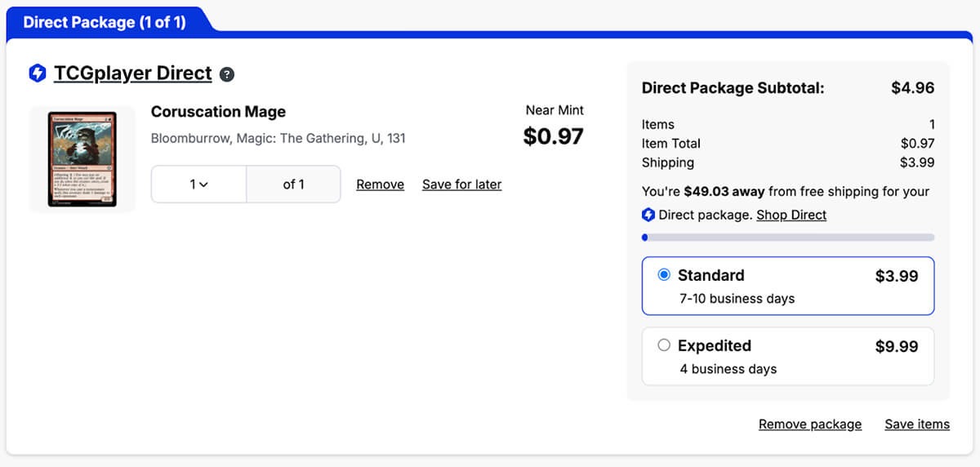Click the badge icon beside 'Direct package'
This screenshot has height=467, width=980.
pos(648,215)
